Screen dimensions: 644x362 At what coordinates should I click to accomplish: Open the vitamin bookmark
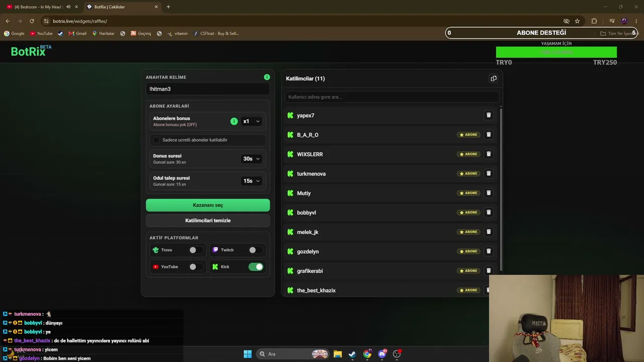pos(178,34)
